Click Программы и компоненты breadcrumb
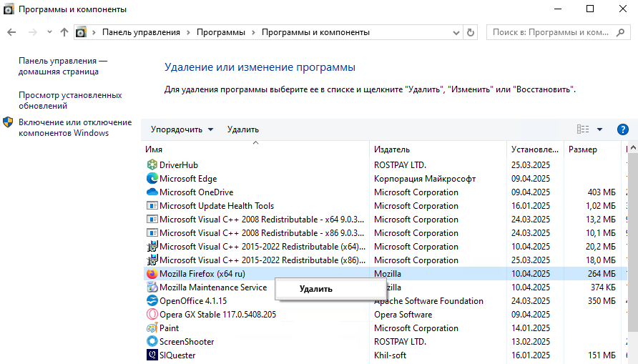638x364 pixels. (315, 32)
